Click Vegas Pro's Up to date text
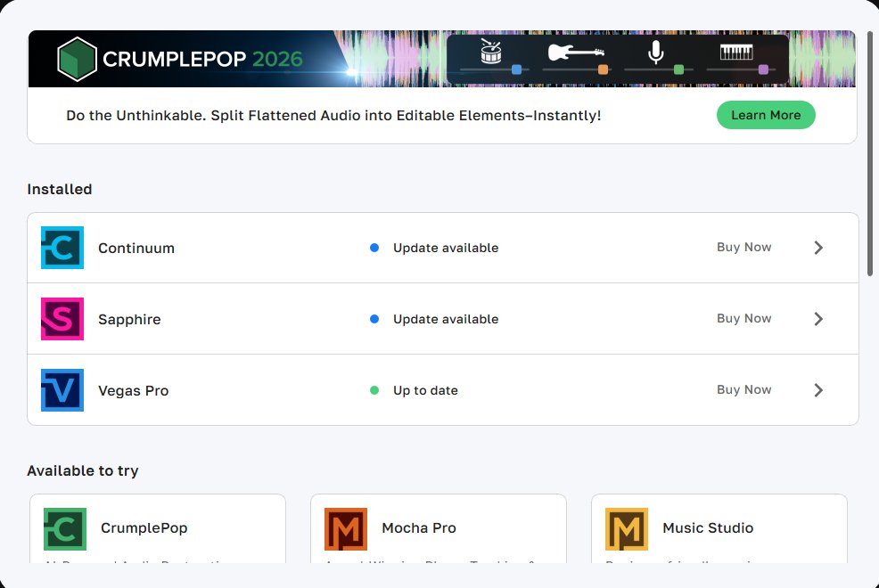 pos(425,390)
